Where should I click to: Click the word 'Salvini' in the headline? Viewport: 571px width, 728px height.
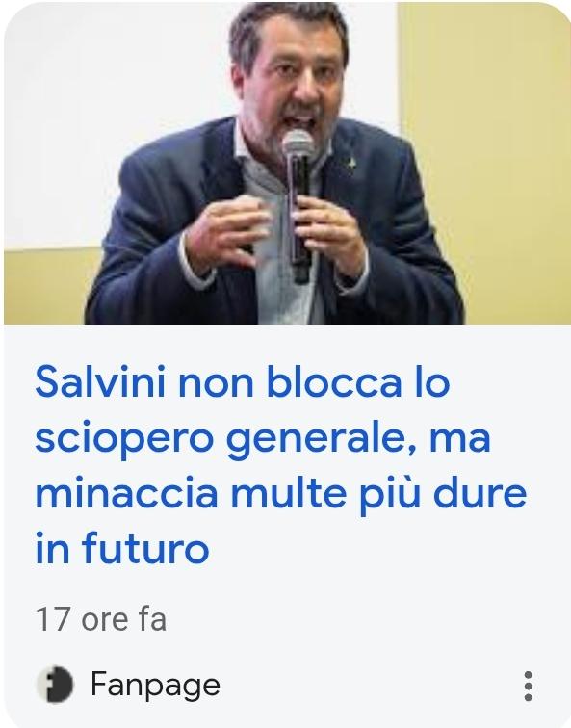tap(100, 383)
